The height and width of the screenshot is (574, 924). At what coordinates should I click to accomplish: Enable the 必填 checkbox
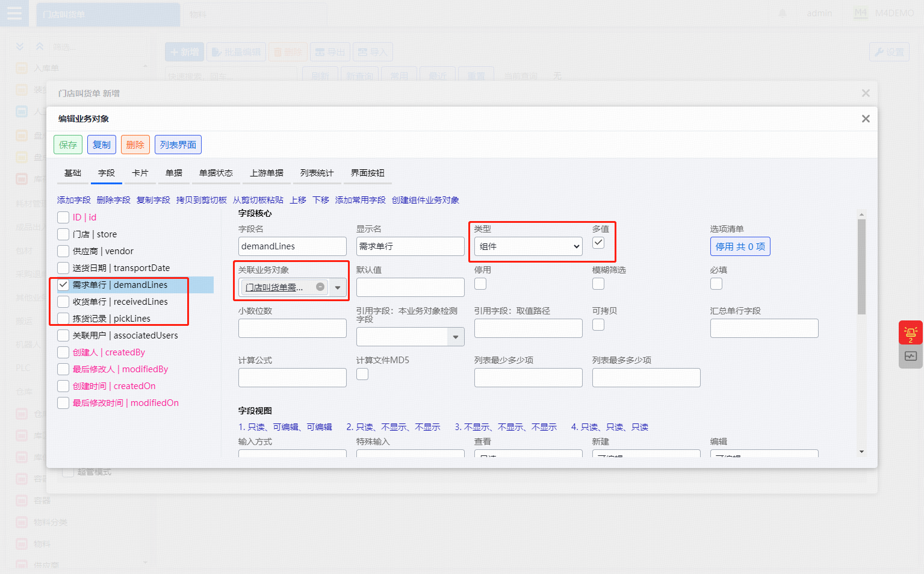(716, 284)
